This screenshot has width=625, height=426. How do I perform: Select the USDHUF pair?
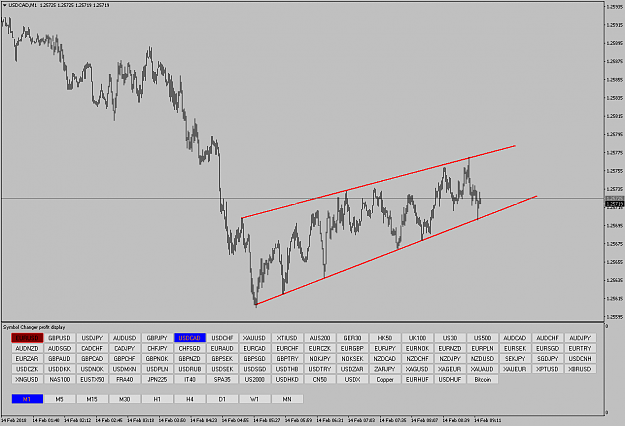pyautogui.click(x=450, y=379)
